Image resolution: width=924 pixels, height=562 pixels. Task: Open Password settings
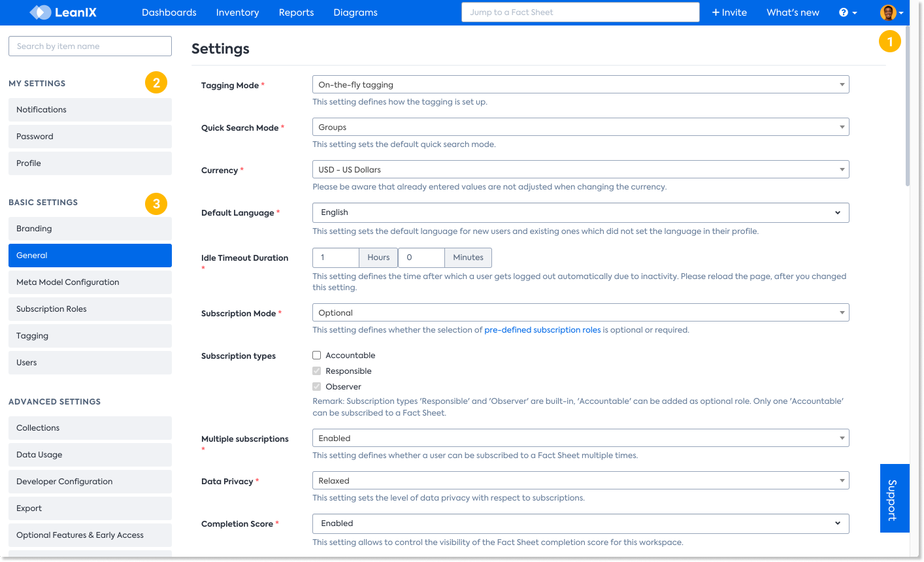point(90,137)
